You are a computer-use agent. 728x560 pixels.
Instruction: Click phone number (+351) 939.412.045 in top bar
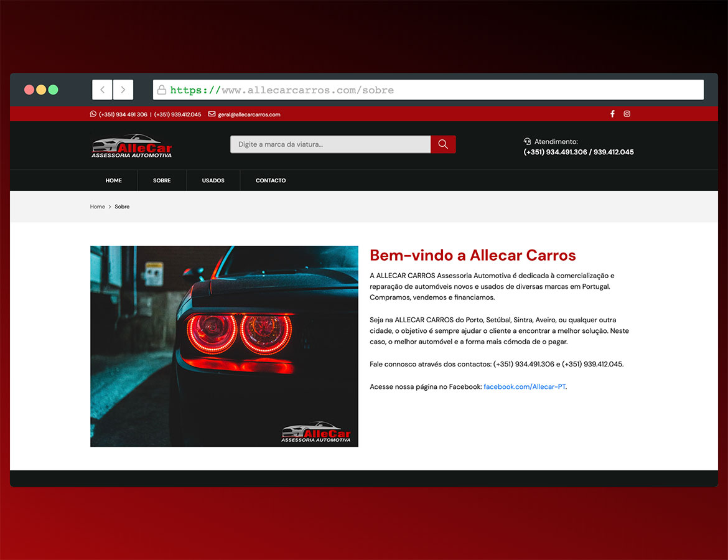tap(178, 114)
